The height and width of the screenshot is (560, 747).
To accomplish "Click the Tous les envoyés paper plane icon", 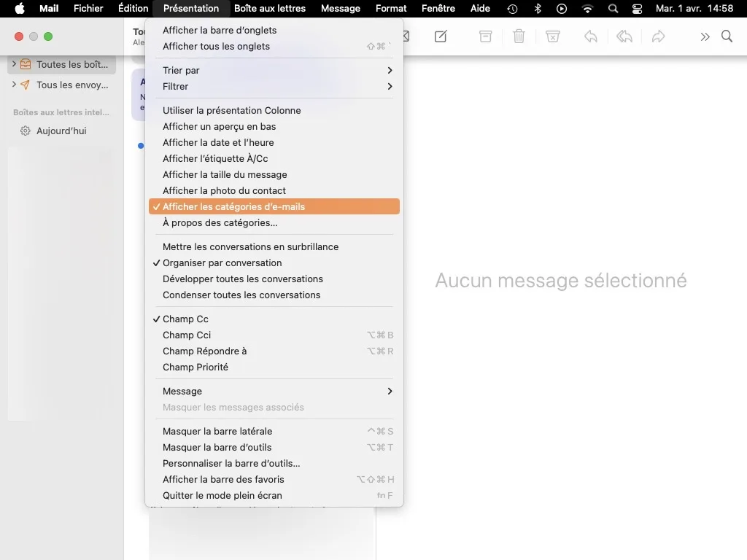I will (x=26, y=85).
